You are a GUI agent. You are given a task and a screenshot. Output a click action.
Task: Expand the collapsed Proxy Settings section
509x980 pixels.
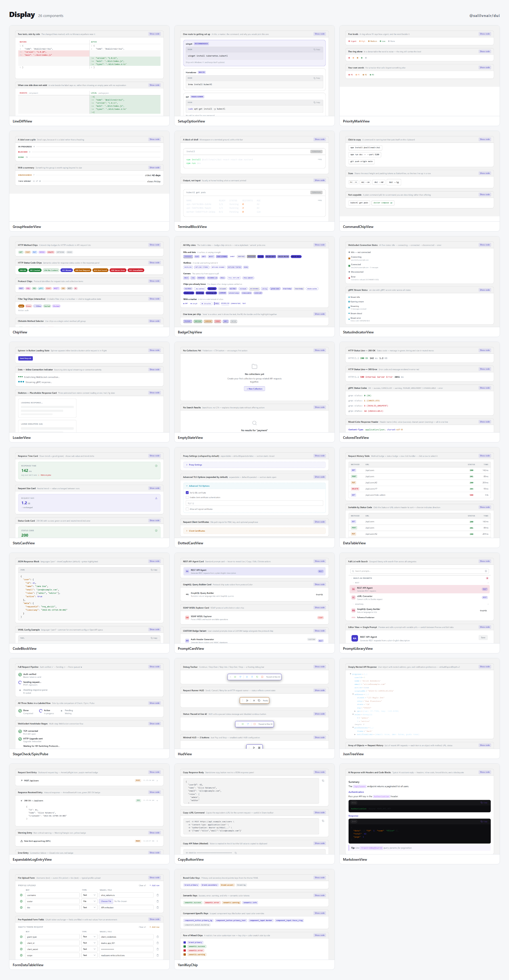point(255,465)
